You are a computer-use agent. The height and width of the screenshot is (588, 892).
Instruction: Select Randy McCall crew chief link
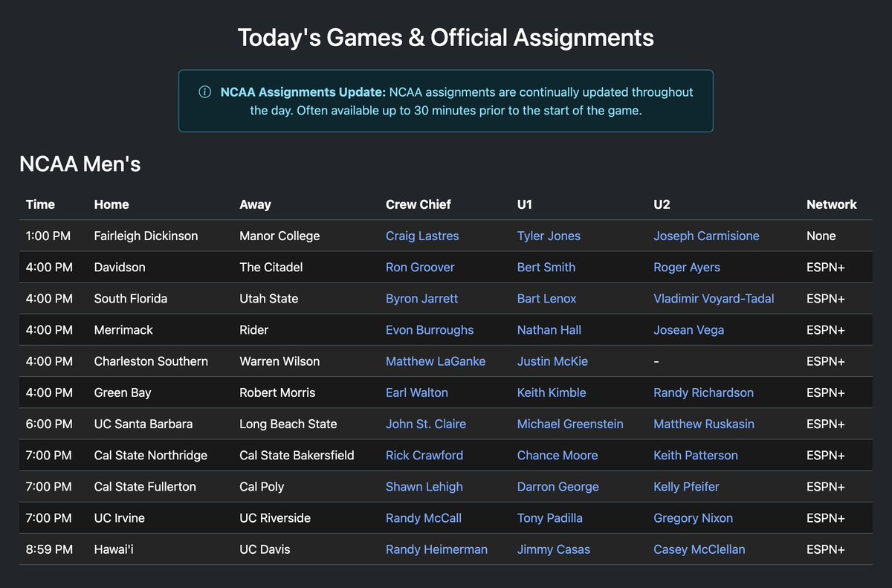point(423,517)
